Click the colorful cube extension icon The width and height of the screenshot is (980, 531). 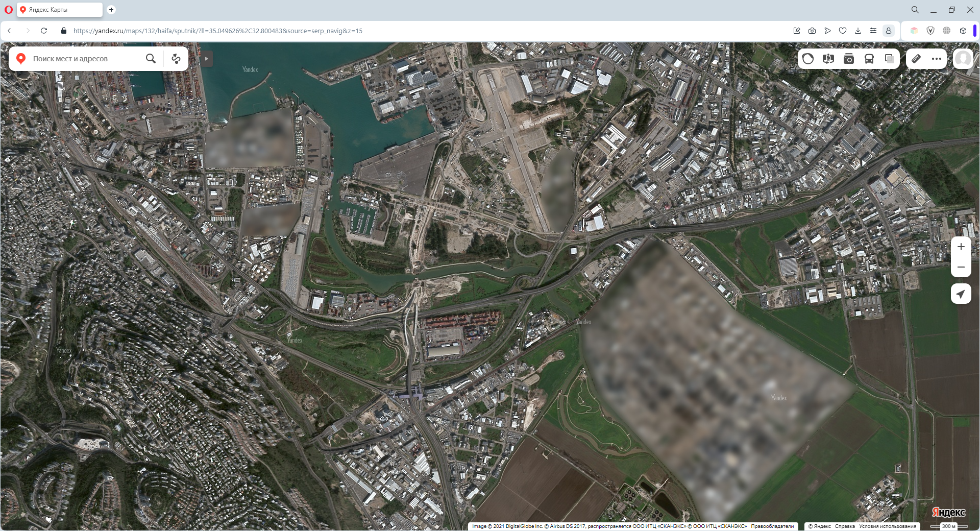[914, 31]
